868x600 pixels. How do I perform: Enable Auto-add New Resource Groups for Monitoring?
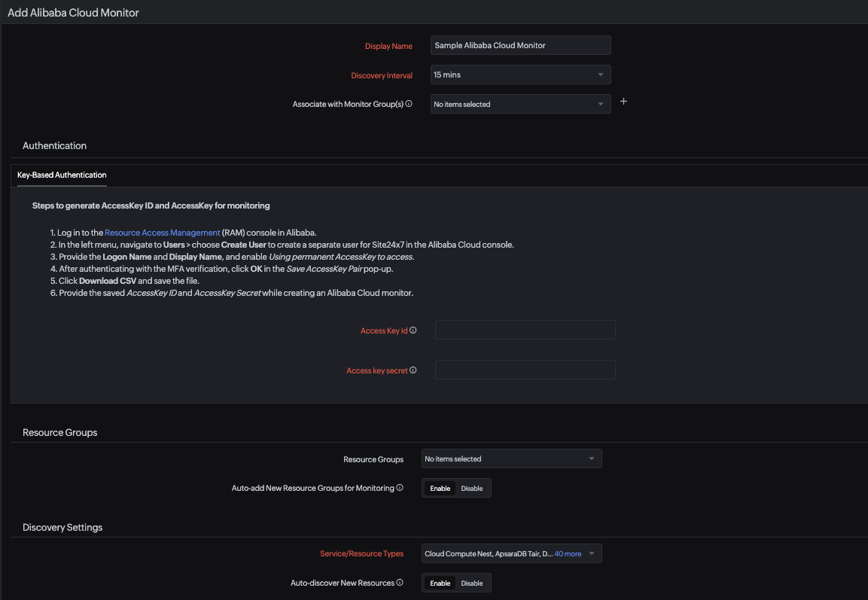click(x=440, y=488)
